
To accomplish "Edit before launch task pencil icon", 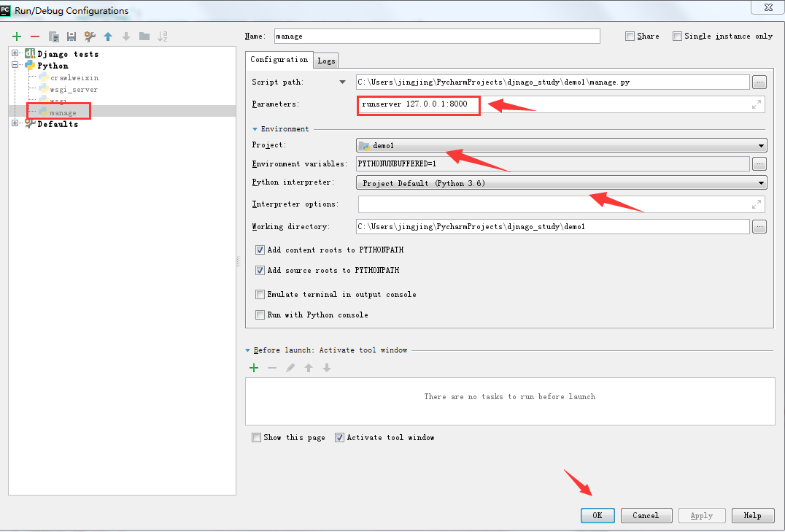I will tap(290, 369).
